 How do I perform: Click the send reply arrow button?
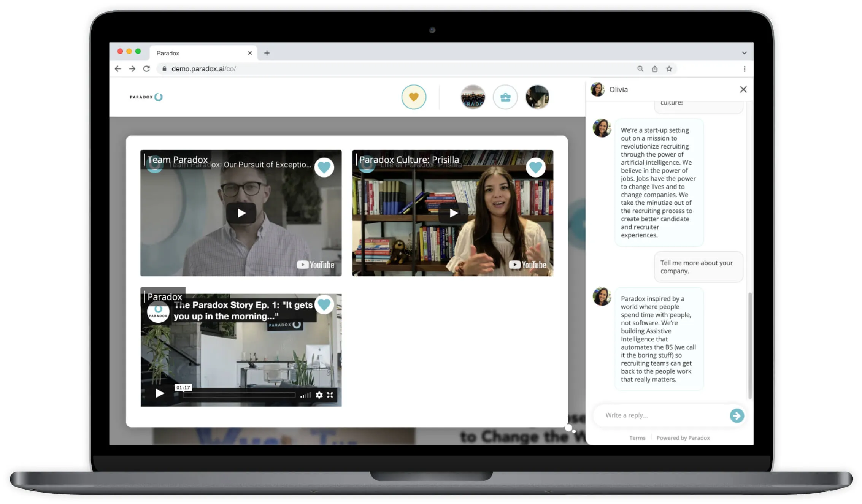pos(737,415)
